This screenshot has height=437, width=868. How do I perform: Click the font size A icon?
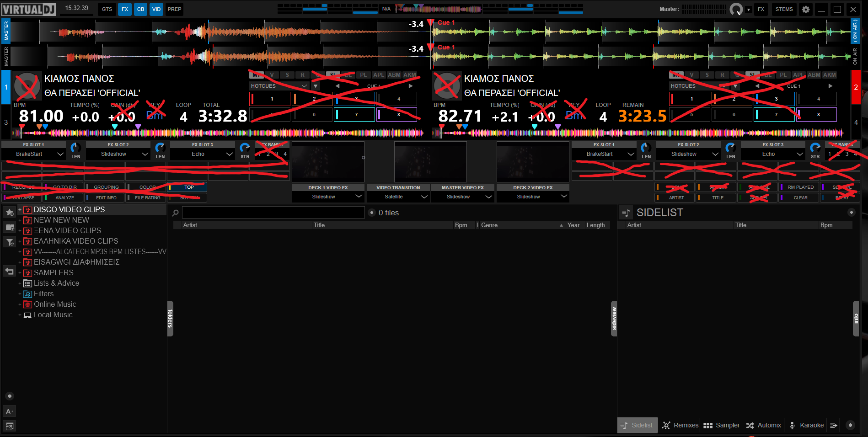[x=9, y=411]
